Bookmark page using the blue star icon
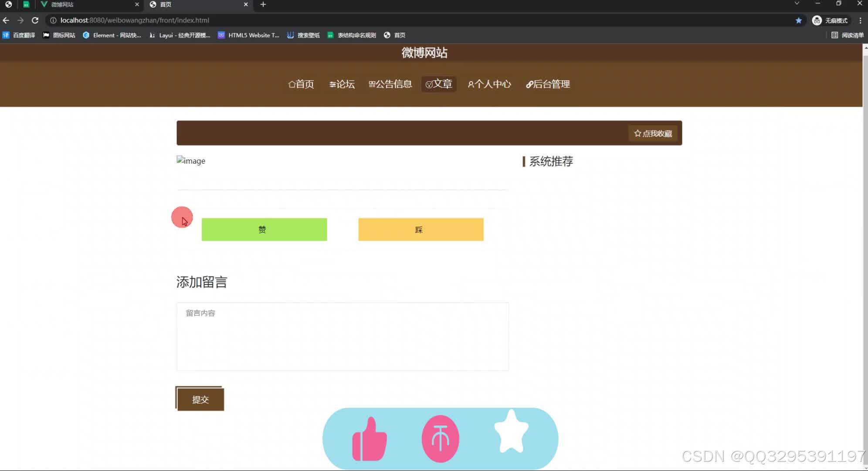Screen dimensions: 868x471 point(798,20)
